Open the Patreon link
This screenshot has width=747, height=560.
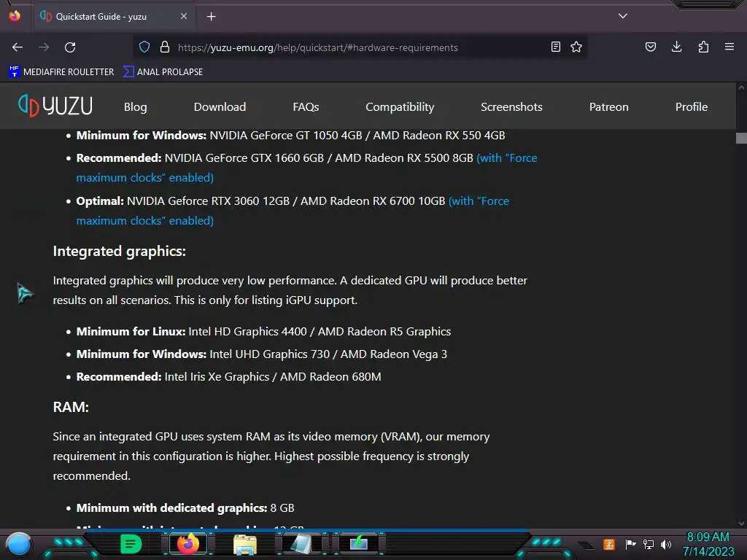tap(609, 106)
